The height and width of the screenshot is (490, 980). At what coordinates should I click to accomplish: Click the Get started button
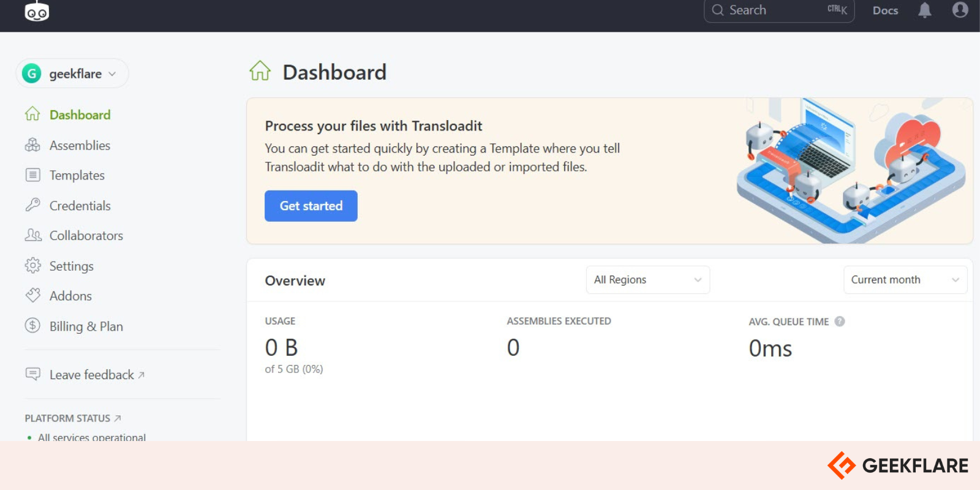pyautogui.click(x=311, y=206)
